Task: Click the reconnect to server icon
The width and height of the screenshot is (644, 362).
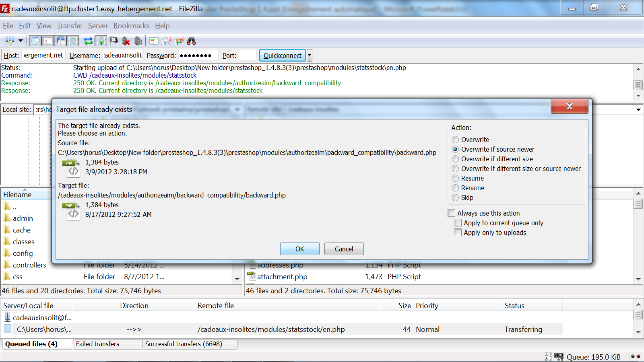Action: click(x=138, y=41)
